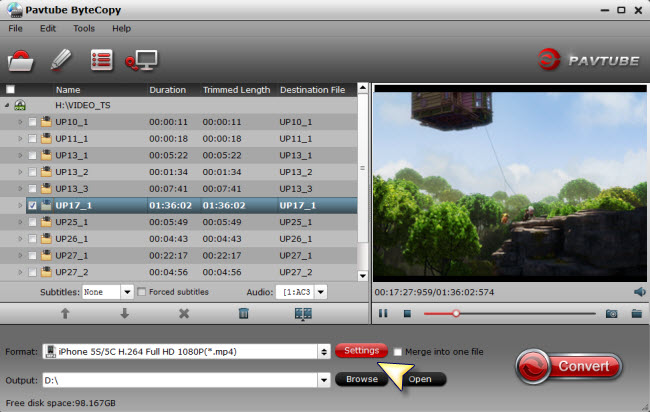Expand the UP13_3 row
650x412 pixels.
point(20,189)
